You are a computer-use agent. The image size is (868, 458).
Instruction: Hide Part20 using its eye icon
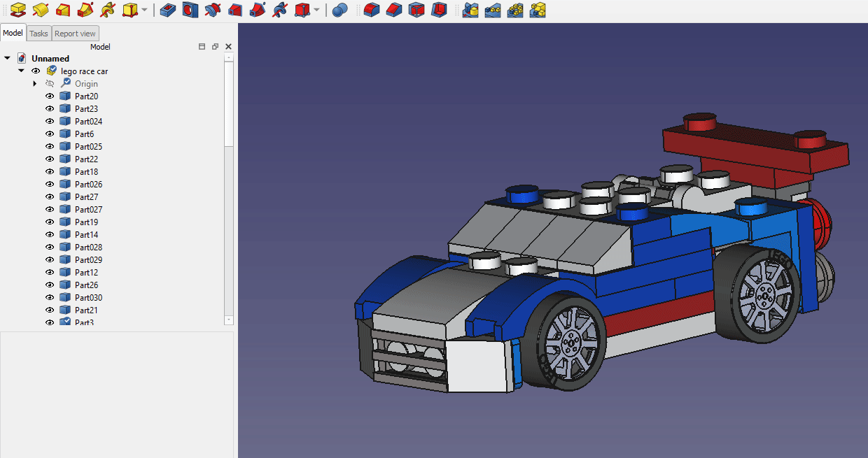[50, 96]
